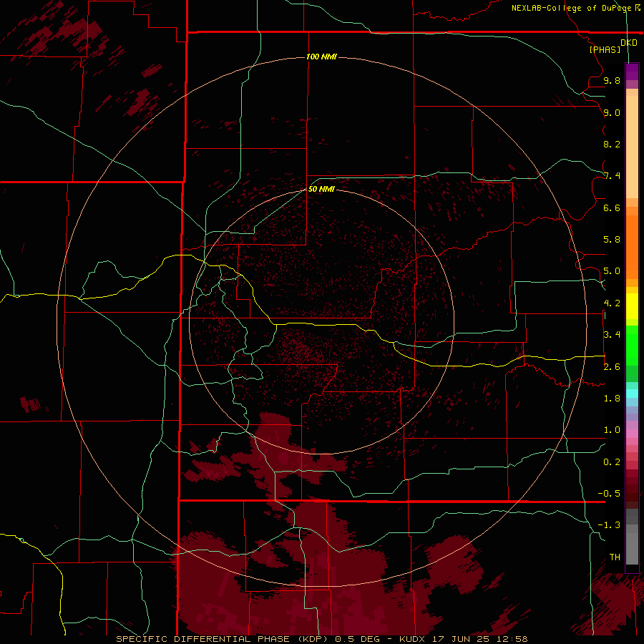Select the 9.0 value on the scale
Viewport: 644px width, 644px height.
pos(612,112)
